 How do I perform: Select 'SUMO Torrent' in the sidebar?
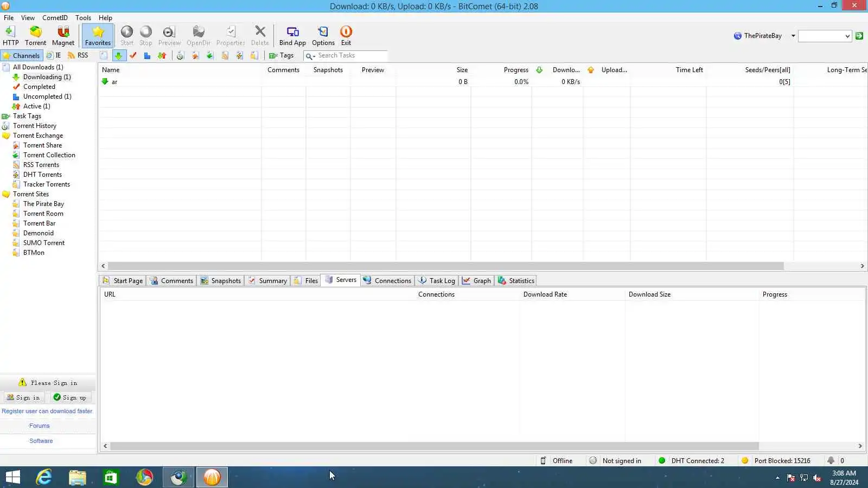44,243
